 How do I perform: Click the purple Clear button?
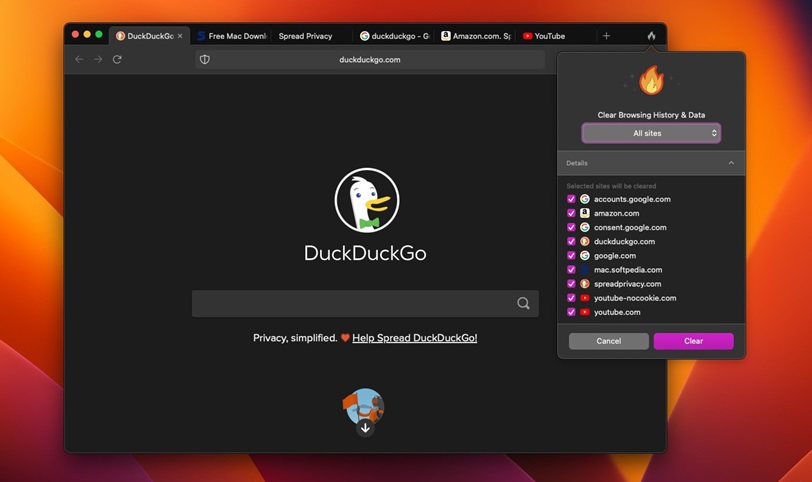point(693,341)
